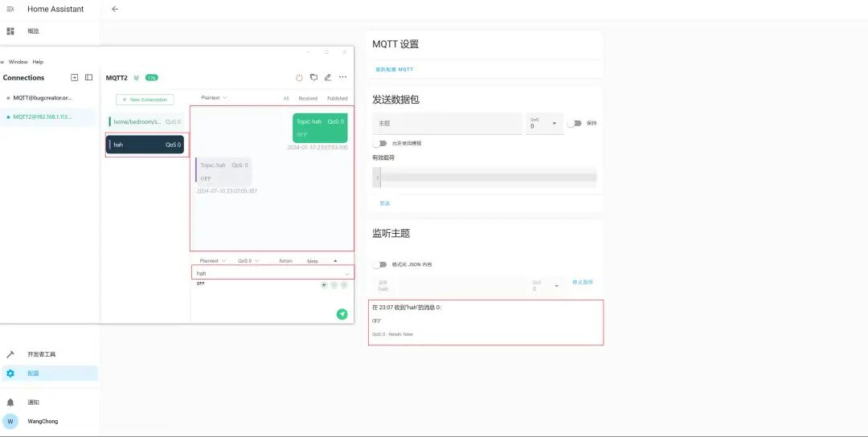Open 配置 with the settings gear icon
The height and width of the screenshot is (437, 868).
10,374
